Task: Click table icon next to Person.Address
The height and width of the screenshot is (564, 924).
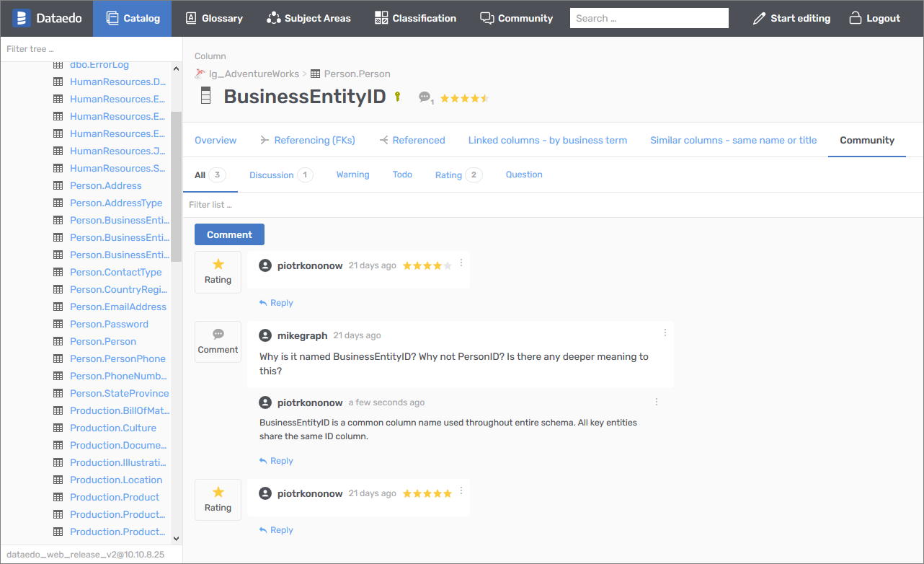Action: [x=58, y=185]
